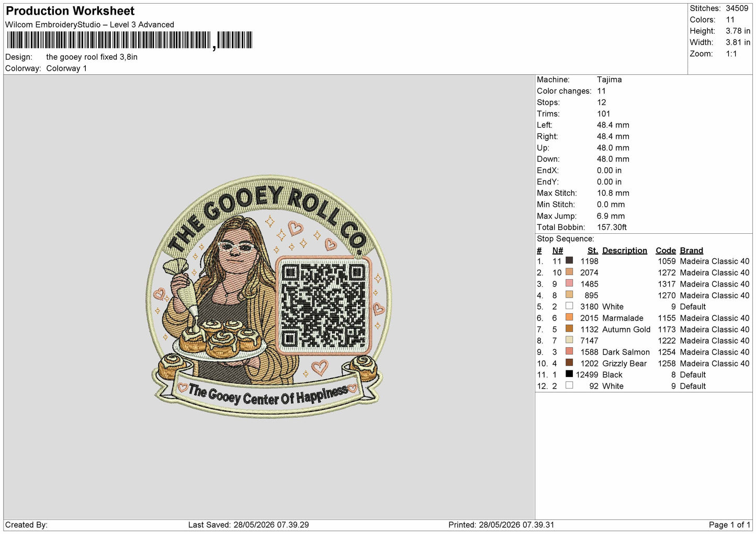Click the Zoom value 1:1
The height and width of the screenshot is (534, 756).
click(x=731, y=54)
